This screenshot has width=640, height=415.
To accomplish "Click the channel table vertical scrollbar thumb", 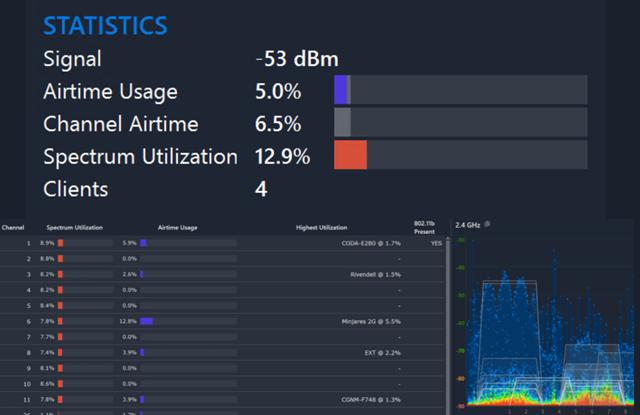I will [x=448, y=326].
